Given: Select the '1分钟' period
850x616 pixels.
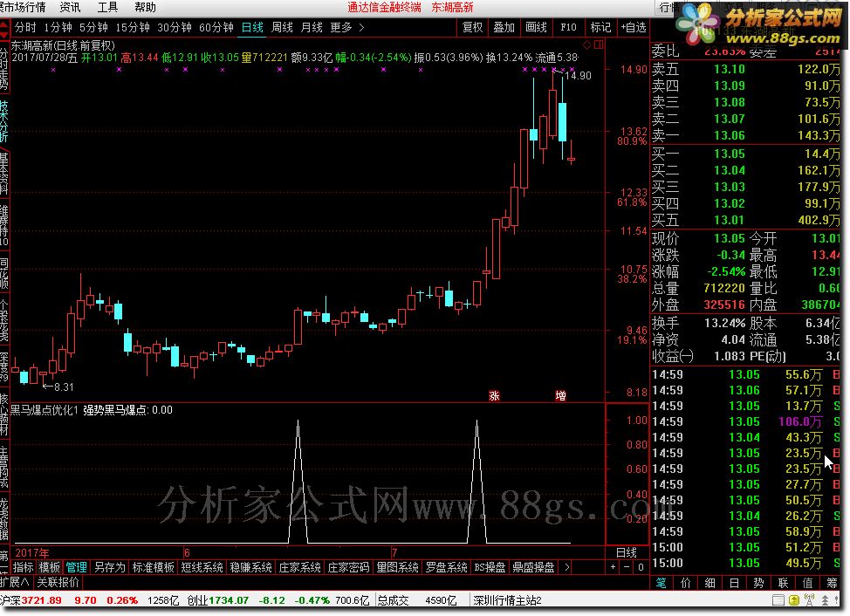Looking at the screenshot, I should coord(58,27).
